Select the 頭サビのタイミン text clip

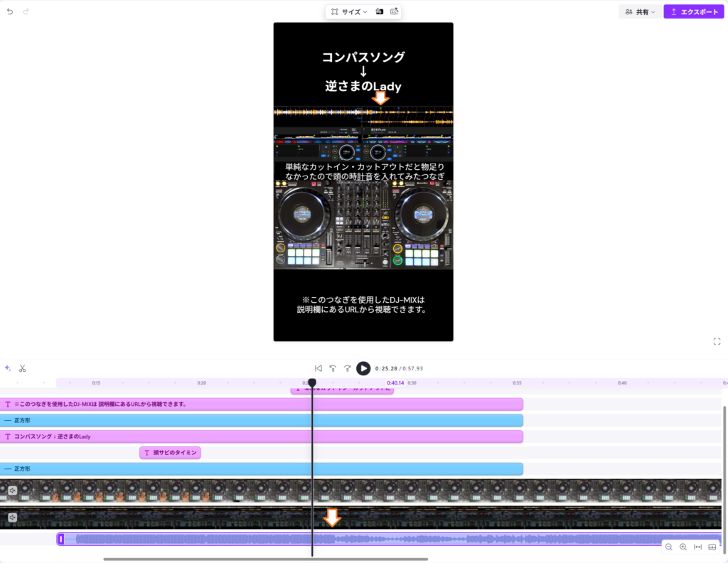pyautogui.click(x=171, y=453)
